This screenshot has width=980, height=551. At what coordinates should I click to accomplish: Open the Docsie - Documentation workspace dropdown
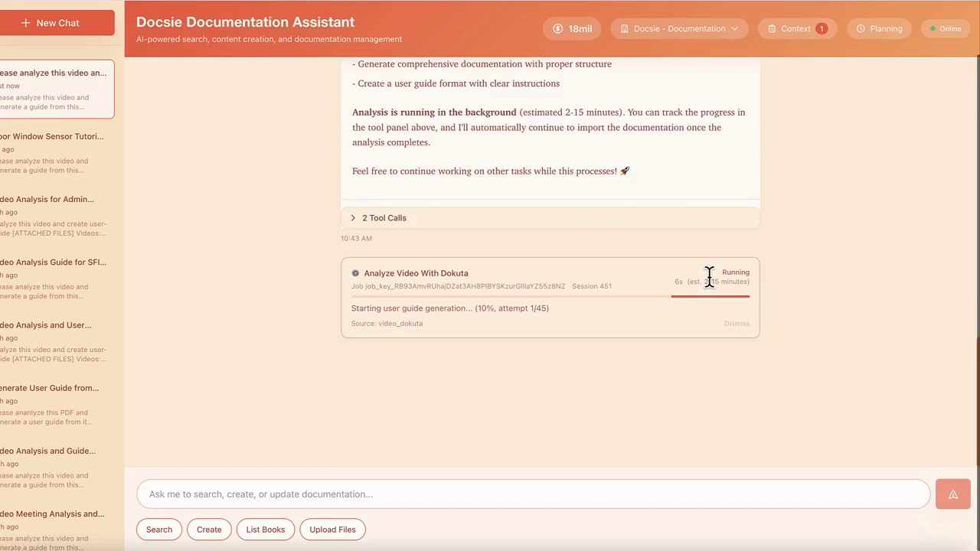click(x=679, y=28)
